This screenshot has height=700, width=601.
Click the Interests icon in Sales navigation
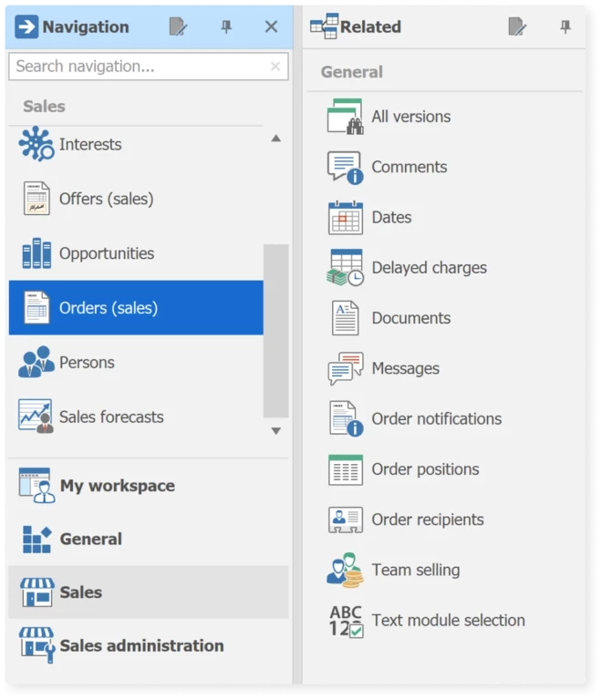(36, 144)
